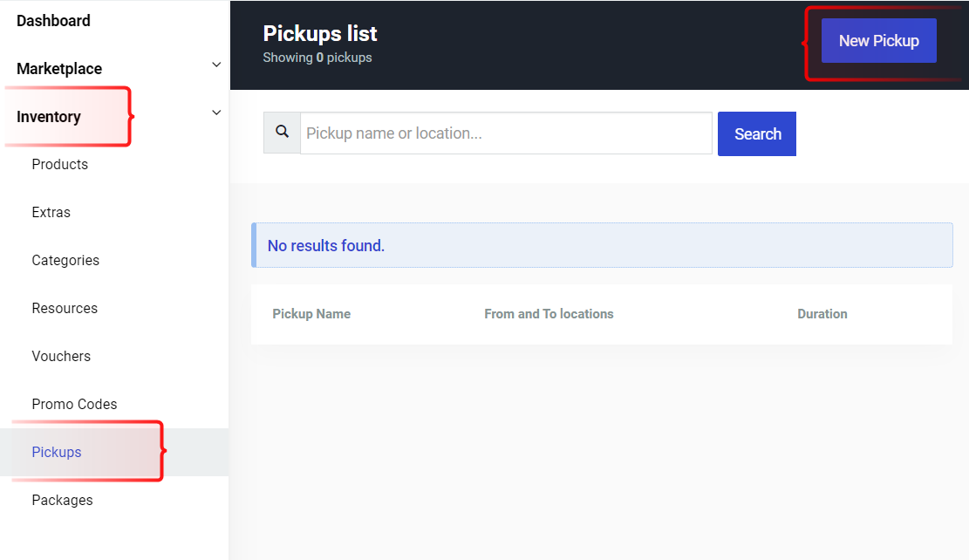The image size is (969, 560).
Task: Click the New Pickup button
Action: click(879, 41)
